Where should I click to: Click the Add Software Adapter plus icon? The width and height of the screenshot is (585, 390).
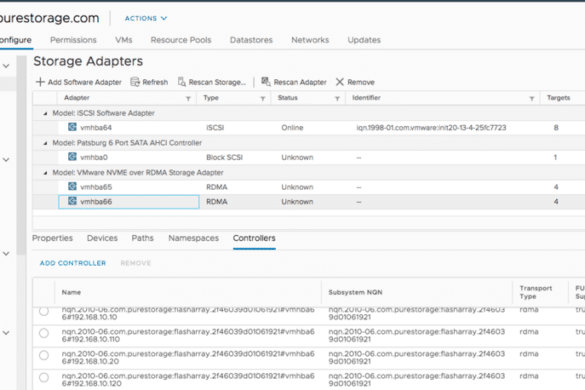click(40, 82)
